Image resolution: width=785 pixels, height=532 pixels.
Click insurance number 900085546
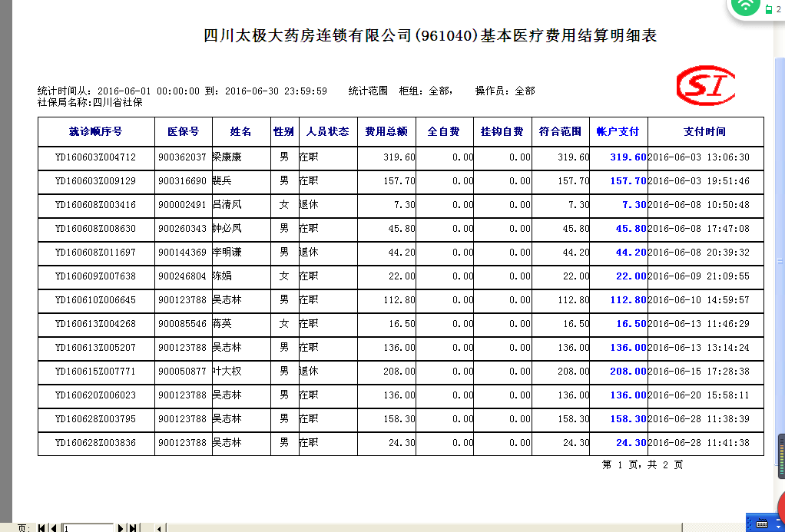point(182,324)
